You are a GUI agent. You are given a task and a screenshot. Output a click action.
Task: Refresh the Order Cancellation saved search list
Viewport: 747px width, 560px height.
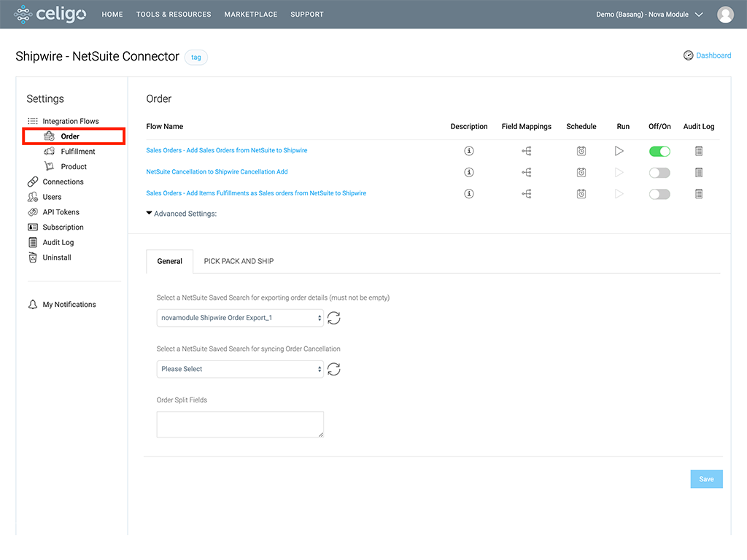pyautogui.click(x=334, y=369)
